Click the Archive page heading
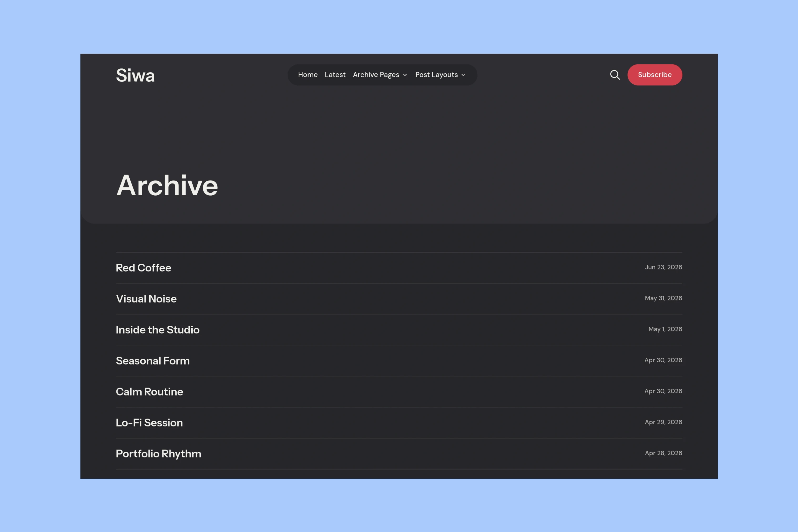This screenshot has width=798, height=532. coord(167,185)
